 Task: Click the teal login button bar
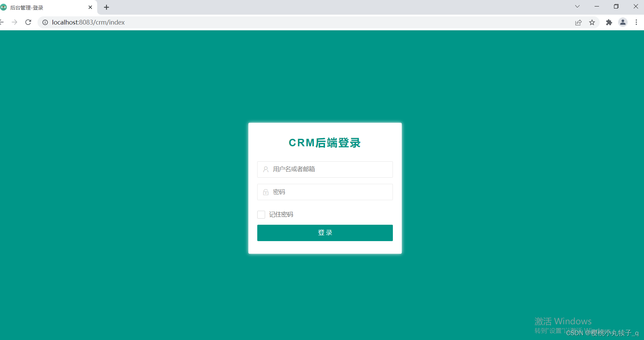coord(325,233)
